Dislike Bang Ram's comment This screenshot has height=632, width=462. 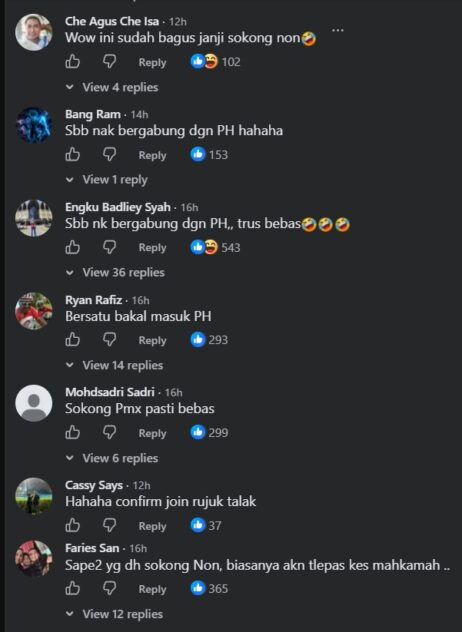click(109, 154)
